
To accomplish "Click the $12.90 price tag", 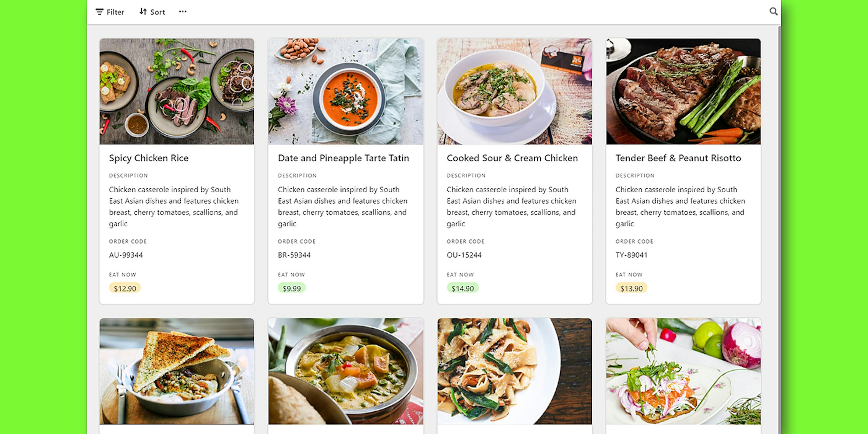I will [x=125, y=288].
